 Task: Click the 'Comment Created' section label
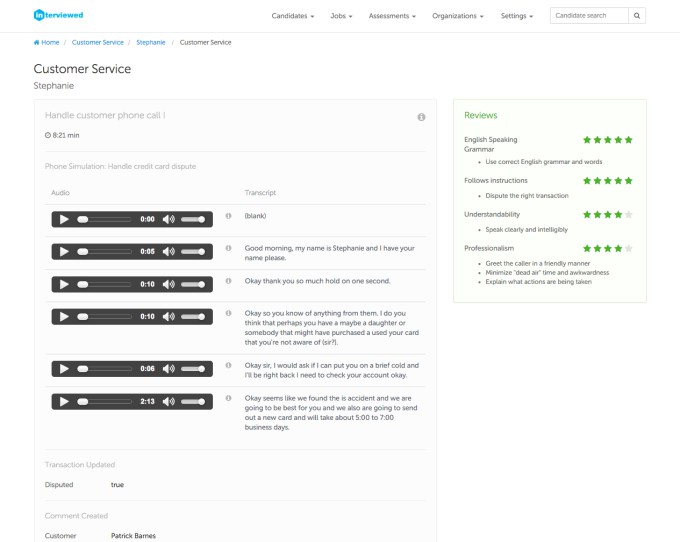(x=76, y=516)
